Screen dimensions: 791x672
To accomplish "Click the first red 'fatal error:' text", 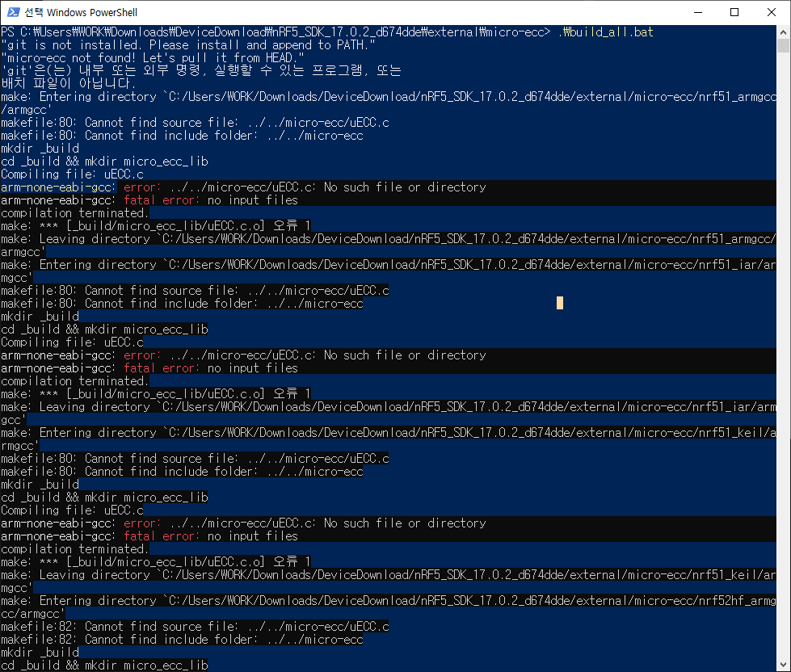I will [161, 200].
